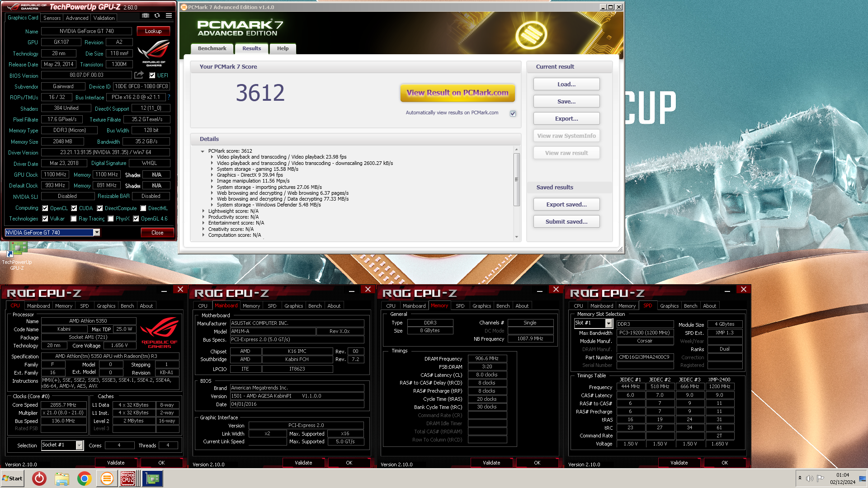Click the BIOS export share icon
Viewport: 868px width, 488px height.
click(x=139, y=75)
